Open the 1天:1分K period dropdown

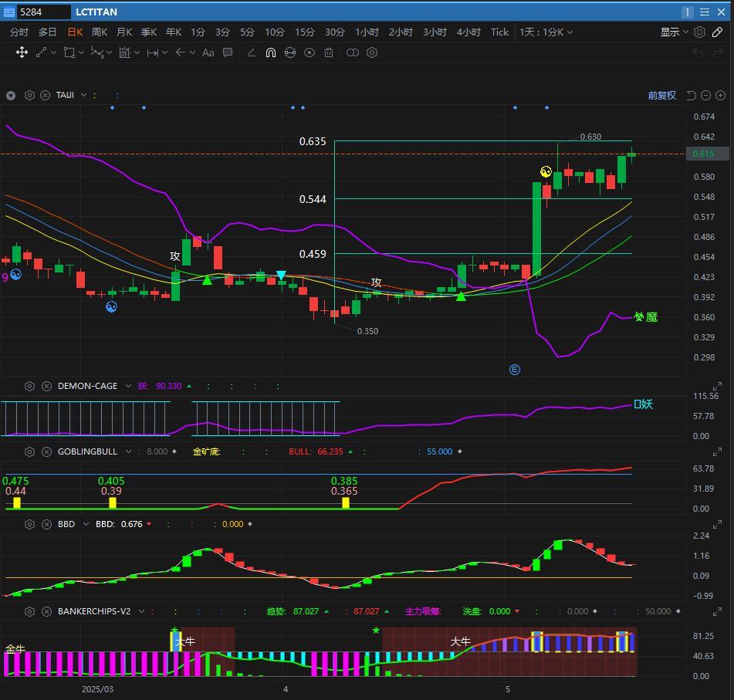546,32
